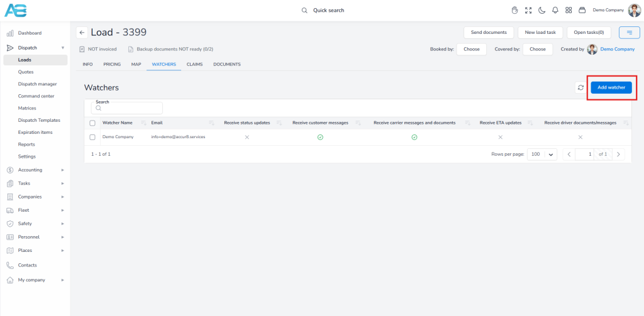Click creator avatar next to Demo Company link
The image size is (644, 316).
(592, 49)
